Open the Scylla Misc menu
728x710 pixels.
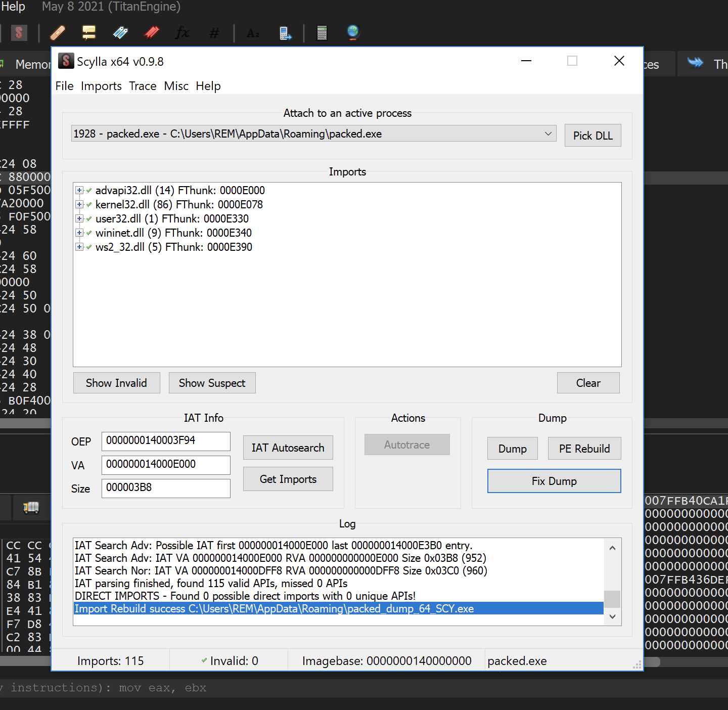(176, 86)
